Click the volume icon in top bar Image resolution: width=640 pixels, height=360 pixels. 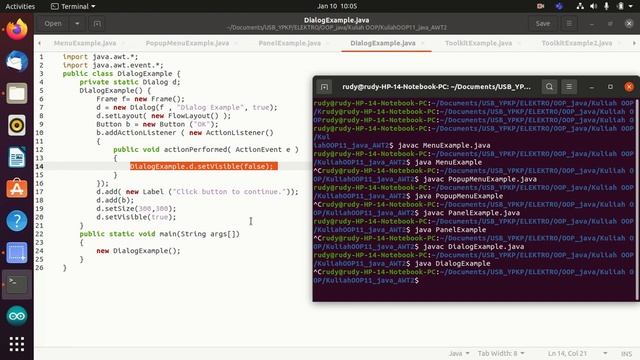593,6
